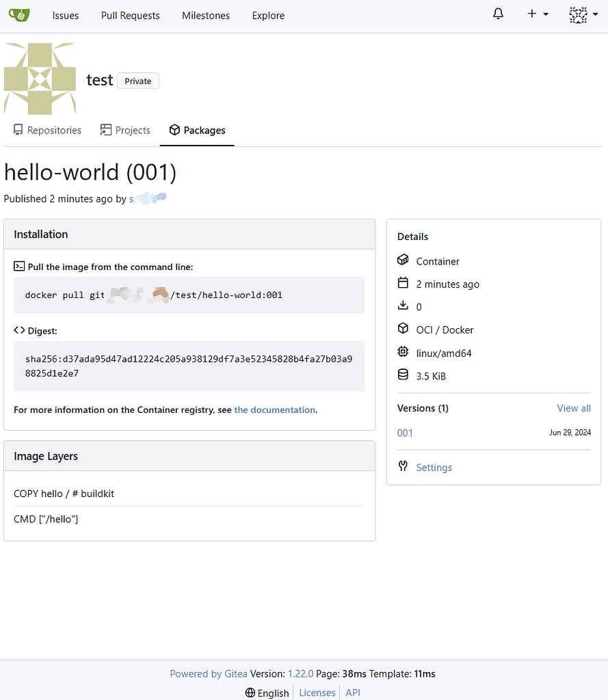Click the calendar icon showing publish time
This screenshot has height=700, width=608.
(403, 284)
